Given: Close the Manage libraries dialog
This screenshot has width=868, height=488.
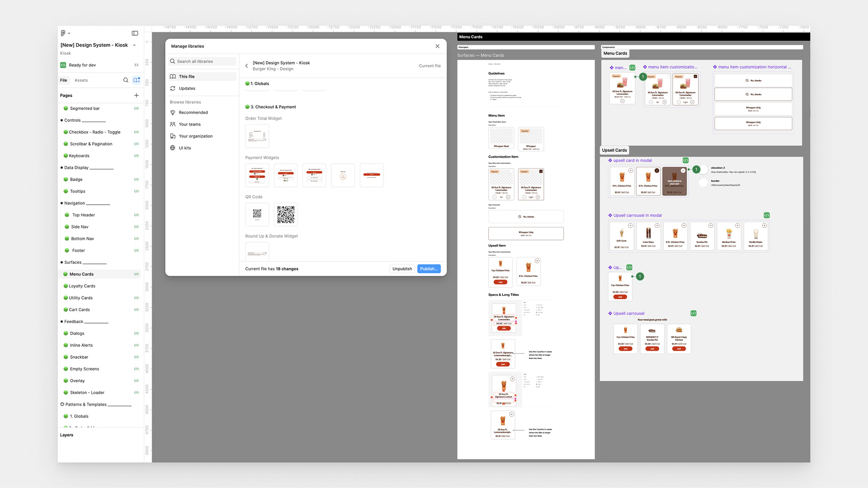Looking at the screenshot, I should point(437,46).
